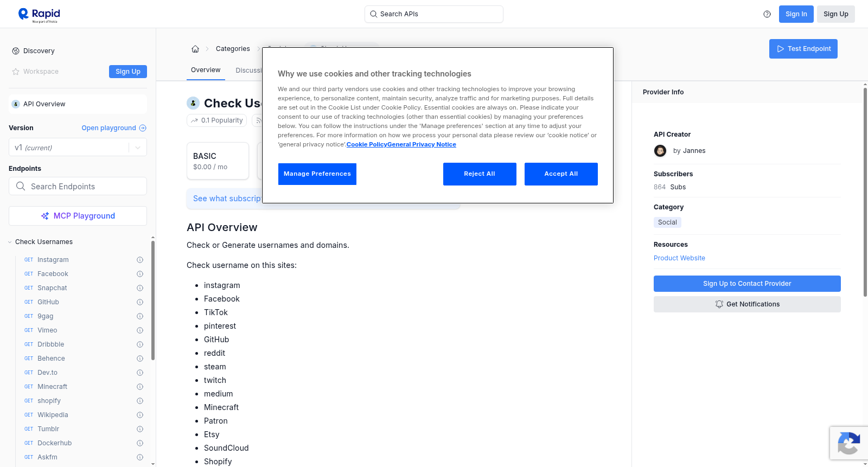Click the Search Endpoints input field
The height and width of the screenshot is (467, 868).
pyautogui.click(x=78, y=186)
